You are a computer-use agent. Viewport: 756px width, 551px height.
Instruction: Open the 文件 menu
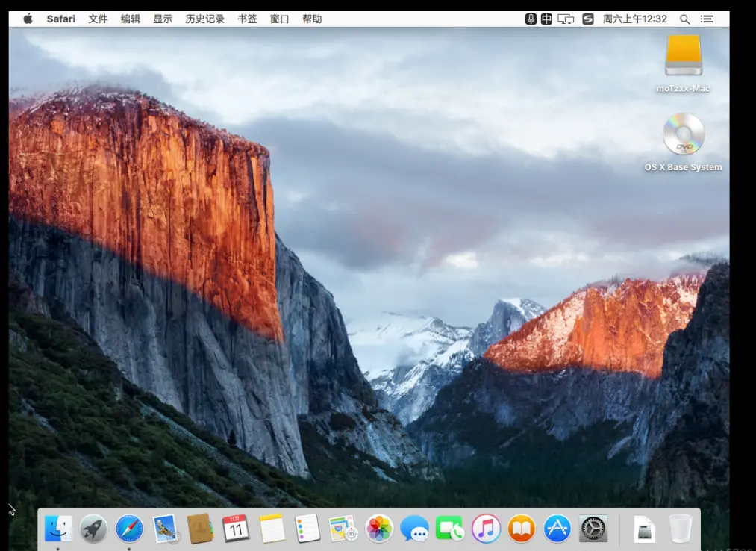coord(98,19)
